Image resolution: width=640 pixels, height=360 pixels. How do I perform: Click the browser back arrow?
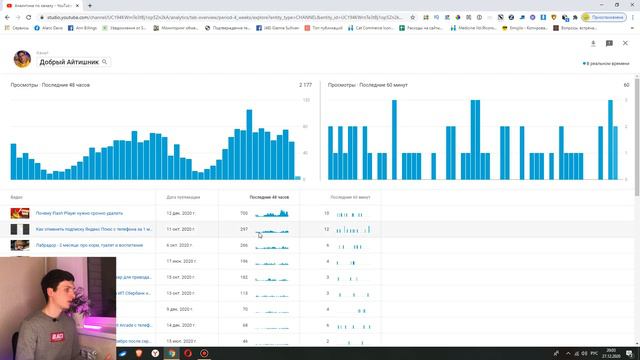point(7,17)
